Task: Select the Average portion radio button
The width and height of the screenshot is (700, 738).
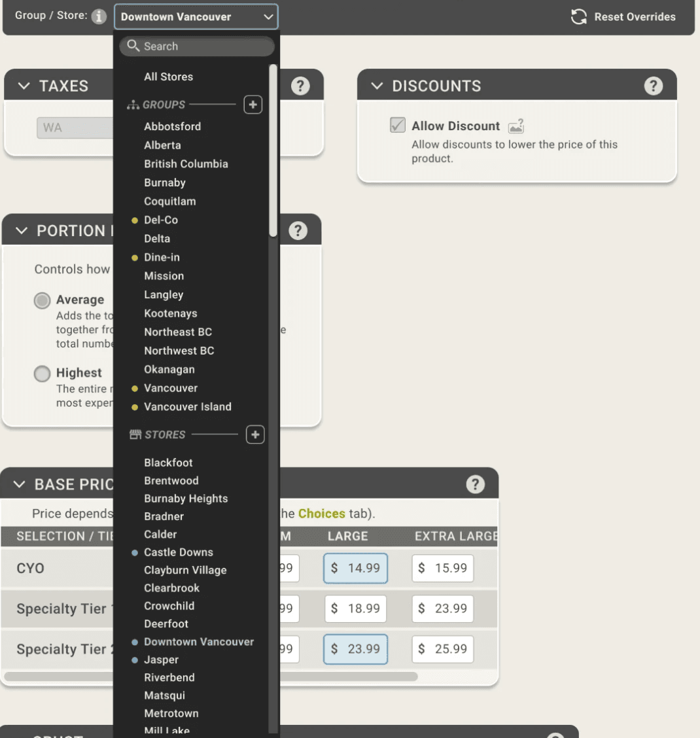Action: pyautogui.click(x=42, y=300)
